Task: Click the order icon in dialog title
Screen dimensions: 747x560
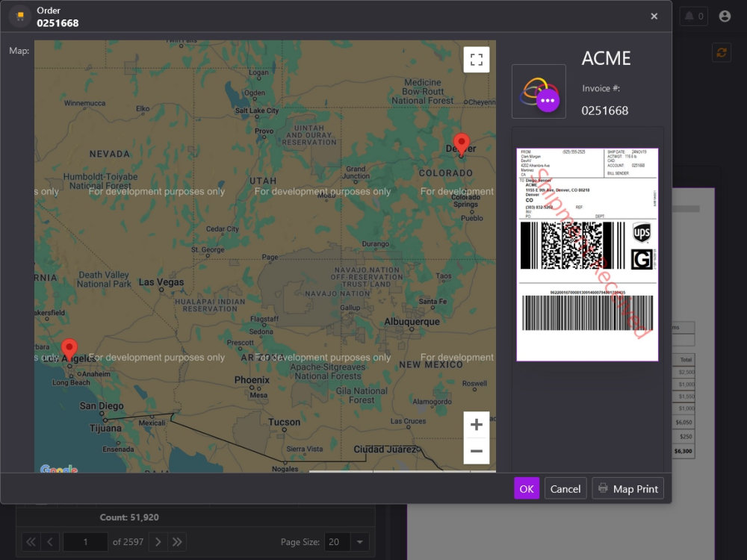Action: point(20,16)
